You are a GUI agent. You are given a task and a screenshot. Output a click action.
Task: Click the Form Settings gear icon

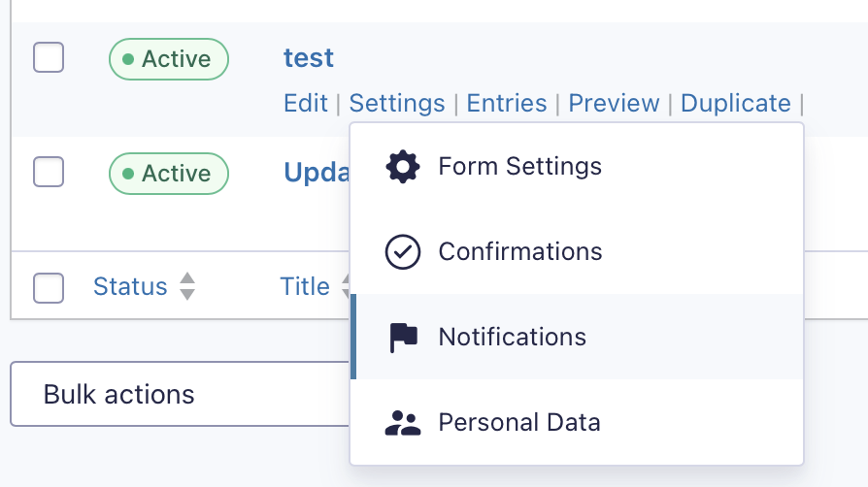tap(403, 167)
